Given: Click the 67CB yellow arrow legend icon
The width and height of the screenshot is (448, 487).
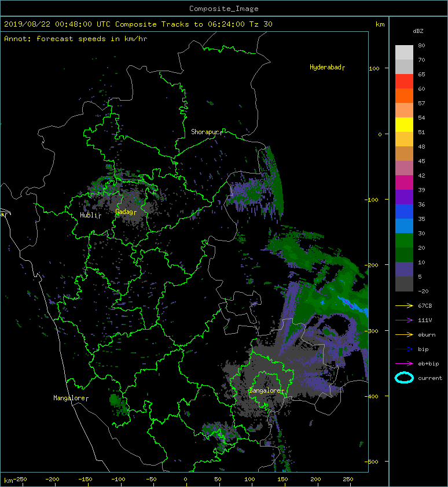Looking at the screenshot, I should click(x=404, y=306).
